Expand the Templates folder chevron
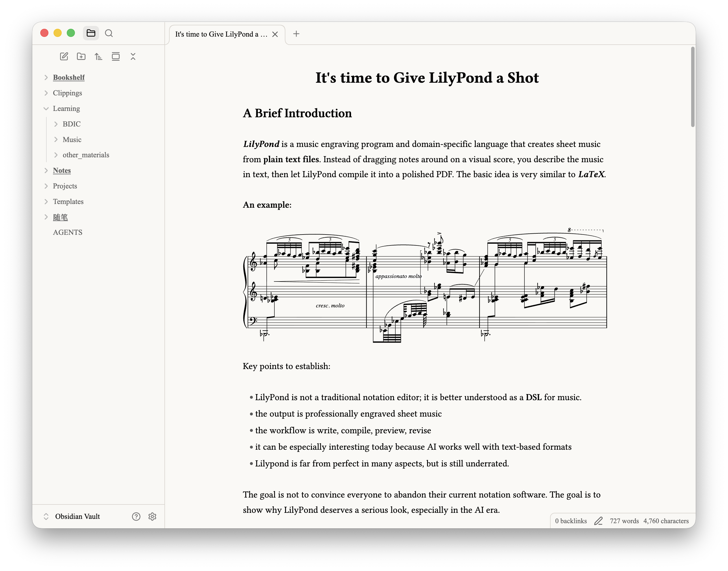Screen dimensions: 728x571 point(46,202)
